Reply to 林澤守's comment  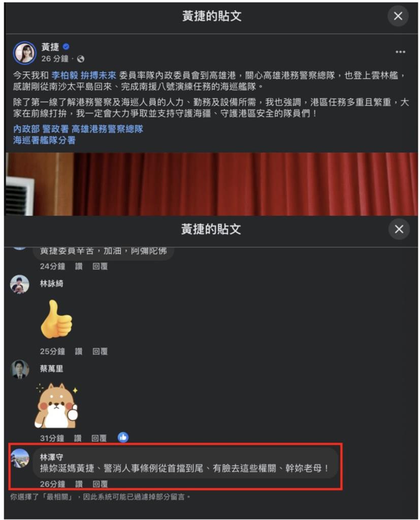(100, 484)
